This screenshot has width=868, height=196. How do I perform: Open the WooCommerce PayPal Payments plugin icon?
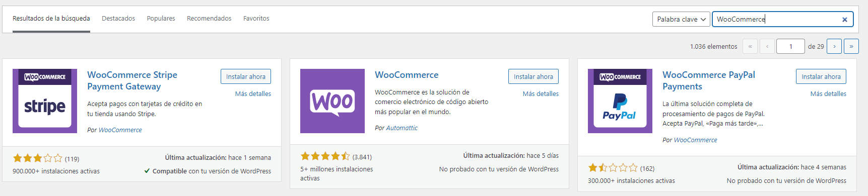620,101
